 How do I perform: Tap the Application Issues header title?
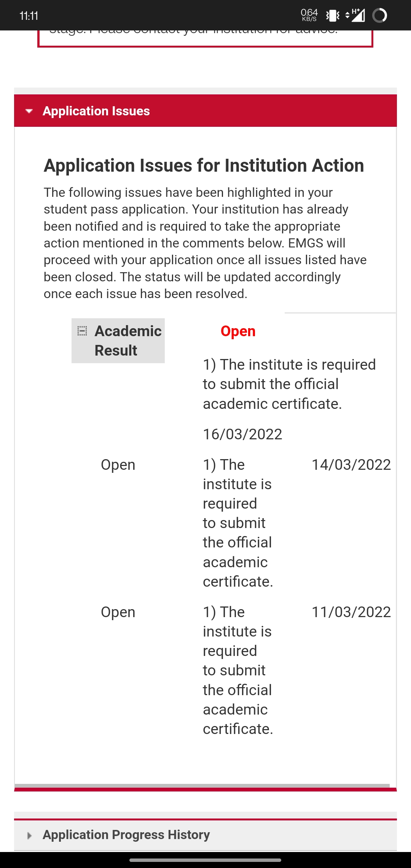96,111
